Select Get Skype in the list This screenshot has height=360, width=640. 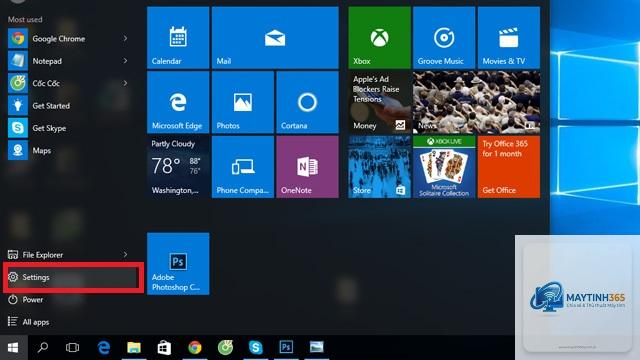coord(69,128)
